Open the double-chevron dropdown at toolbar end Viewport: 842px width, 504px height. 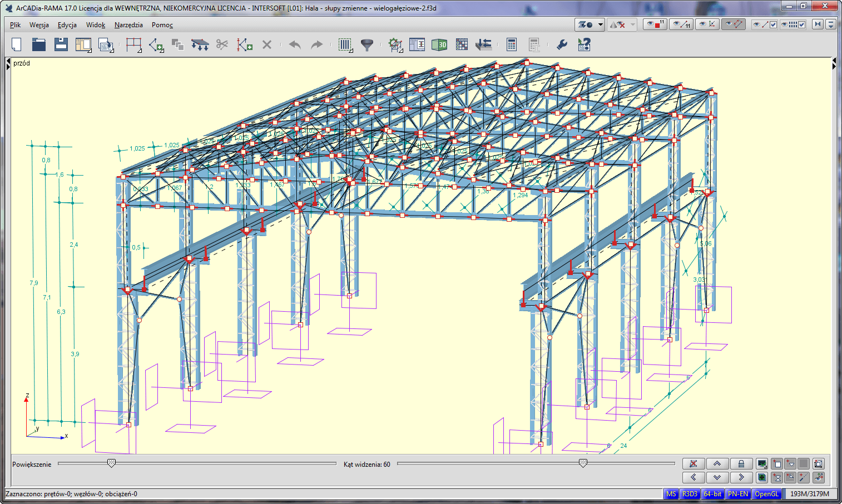point(831,24)
